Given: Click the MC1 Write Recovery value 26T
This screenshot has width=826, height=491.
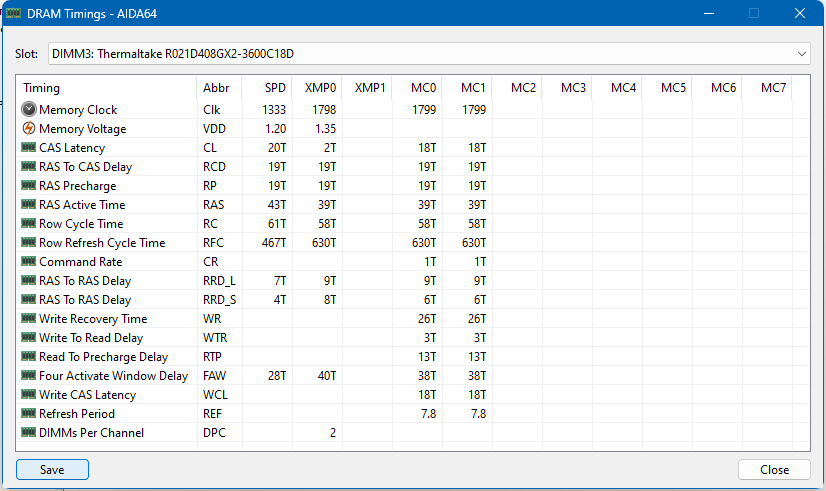Looking at the screenshot, I should tap(477, 318).
